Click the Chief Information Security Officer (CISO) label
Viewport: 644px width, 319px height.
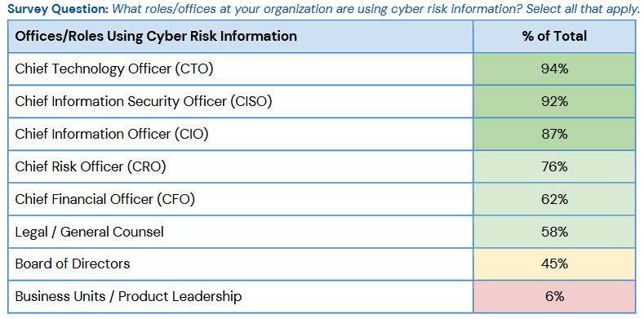coord(144,101)
